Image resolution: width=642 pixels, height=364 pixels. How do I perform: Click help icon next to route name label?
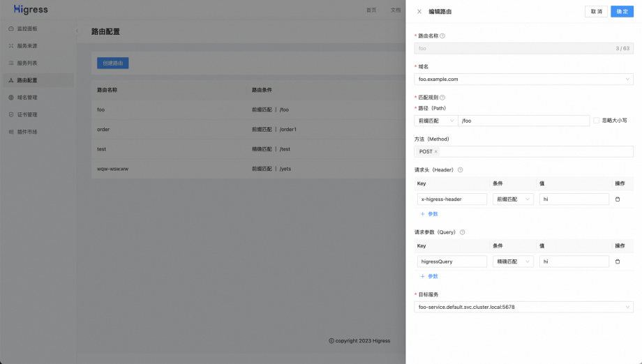click(x=442, y=36)
